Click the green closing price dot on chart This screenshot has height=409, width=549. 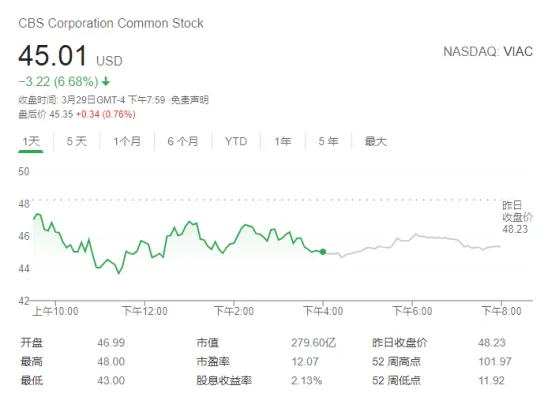(x=323, y=251)
